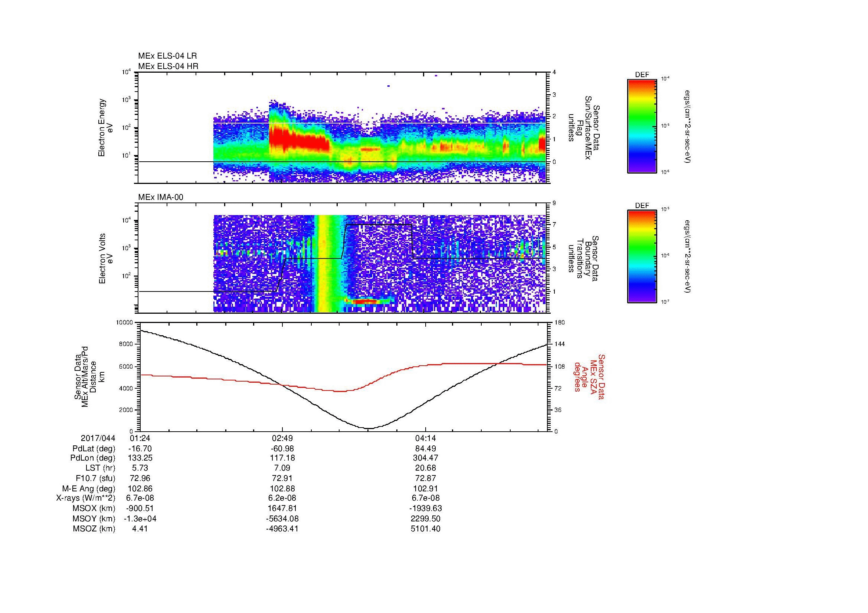
Task: Click the altitude axis tick '4000'
Action: coord(126,388)
